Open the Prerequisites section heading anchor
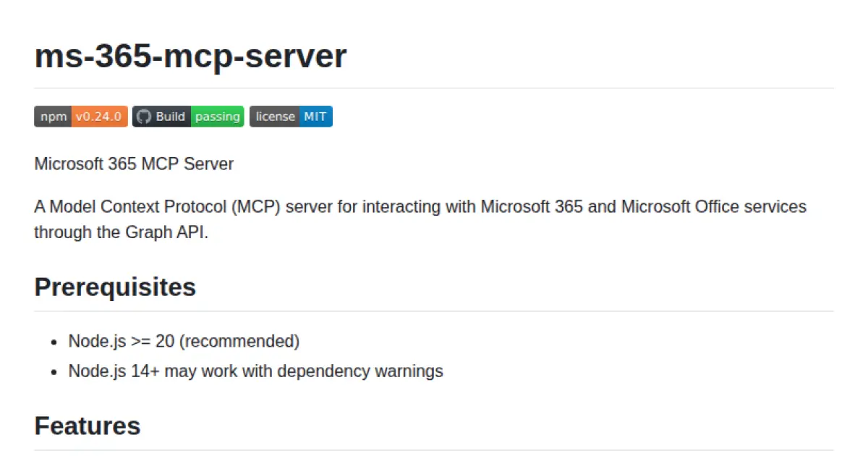 click(x=114, y=287)
